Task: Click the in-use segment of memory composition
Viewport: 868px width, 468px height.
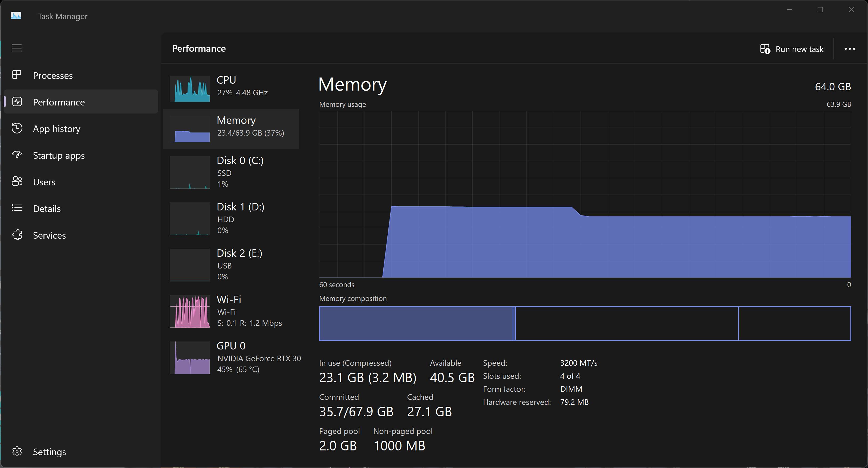Action: click(416, 323)
